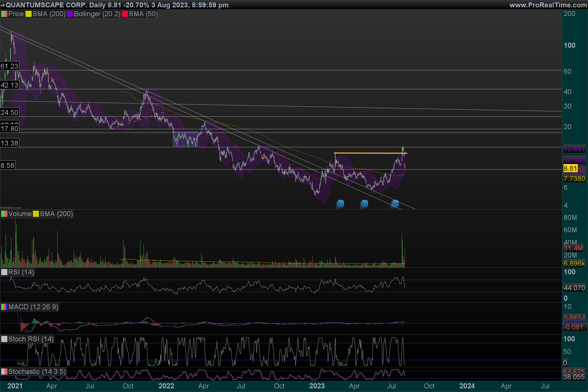Image resolution: width=588 pixels, height=392 pixels.
Task: Select the red SMA (50) legend label
Action: (x=143, y=14)
